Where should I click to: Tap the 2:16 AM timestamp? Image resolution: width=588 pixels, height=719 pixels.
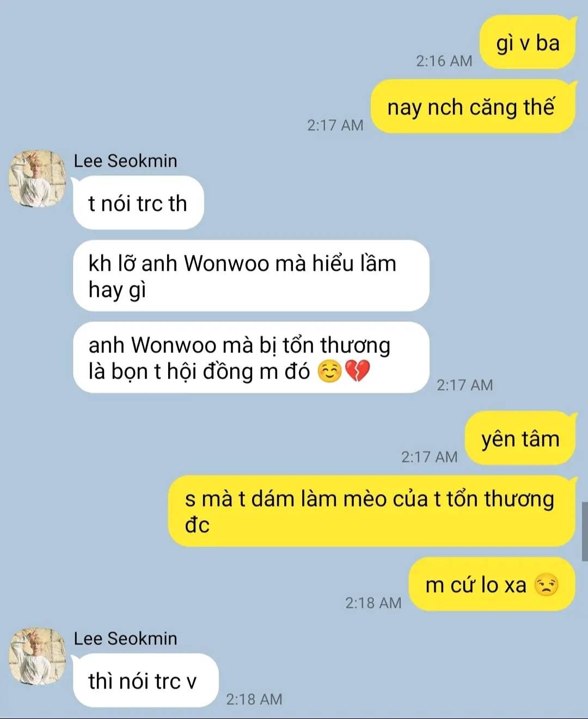pos(444,60)
